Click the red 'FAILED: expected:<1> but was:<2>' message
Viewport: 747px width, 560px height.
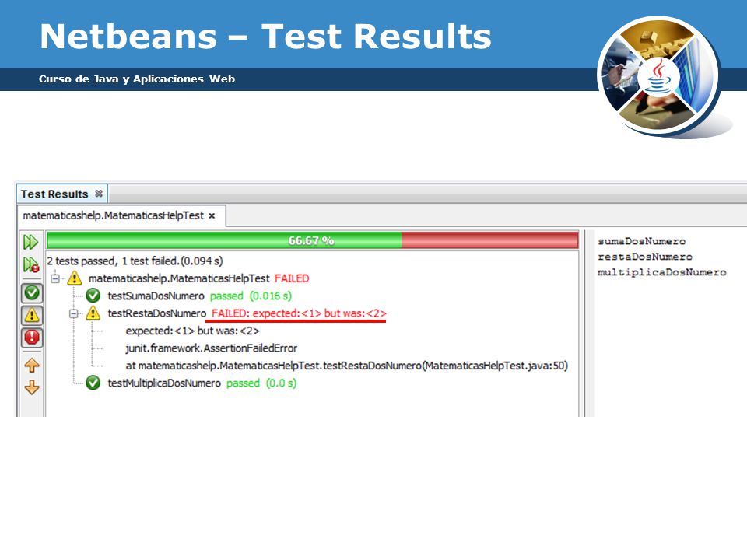299,313
